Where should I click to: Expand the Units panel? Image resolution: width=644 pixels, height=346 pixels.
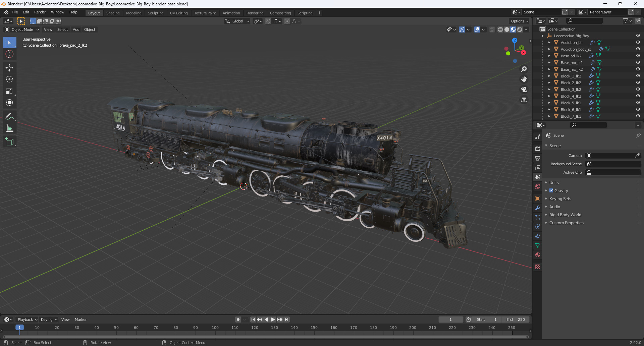click(x=554, y=182)
